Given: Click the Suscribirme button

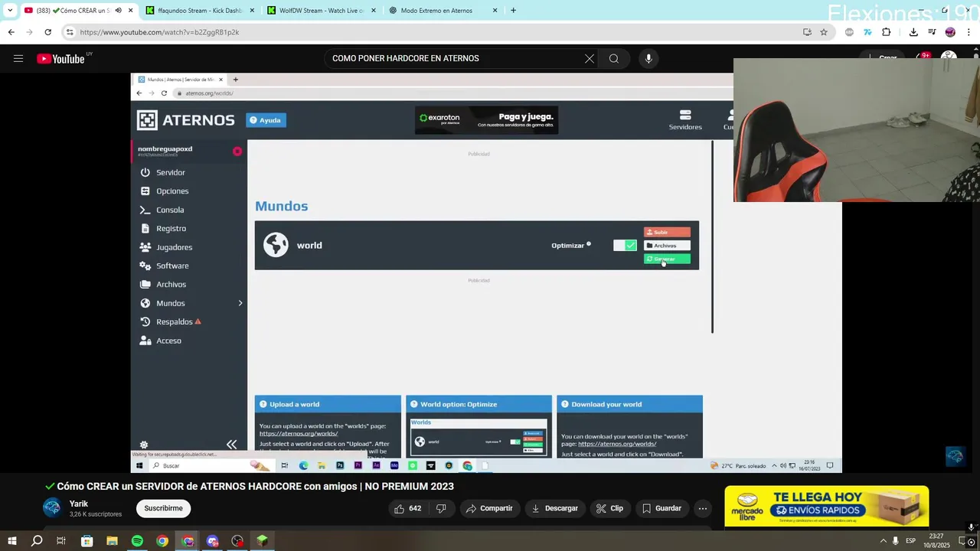Looking at the screenshot, I should 164,508.
